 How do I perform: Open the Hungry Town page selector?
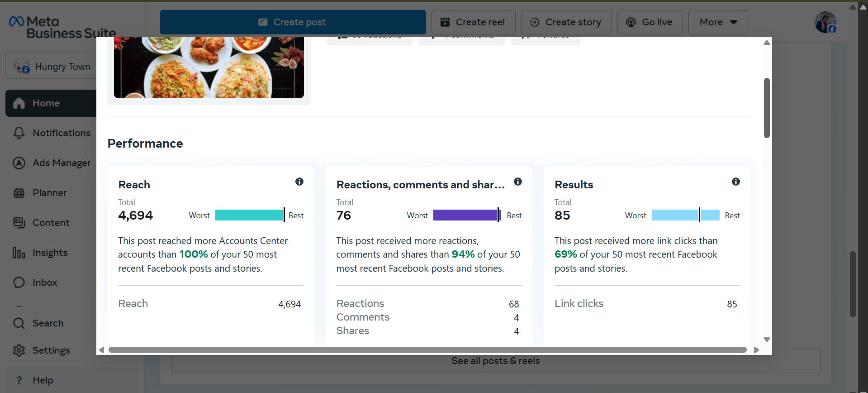[x=52, y=67]
